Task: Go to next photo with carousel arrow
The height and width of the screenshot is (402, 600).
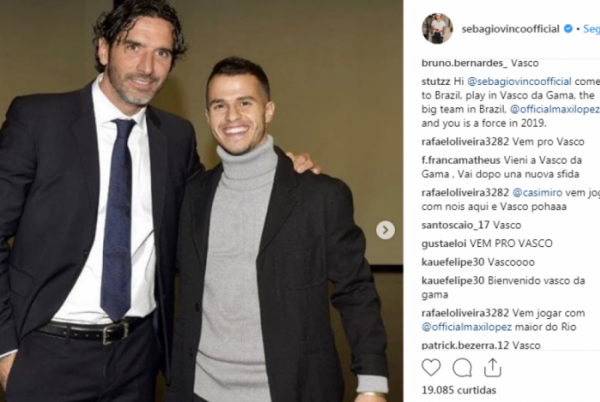Action: coord(385,230)
